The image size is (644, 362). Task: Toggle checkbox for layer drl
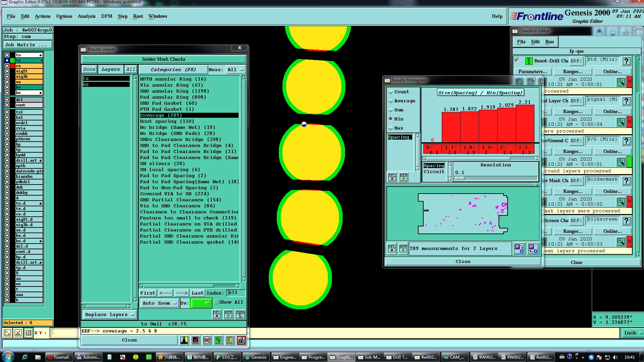tap(7, 100)
